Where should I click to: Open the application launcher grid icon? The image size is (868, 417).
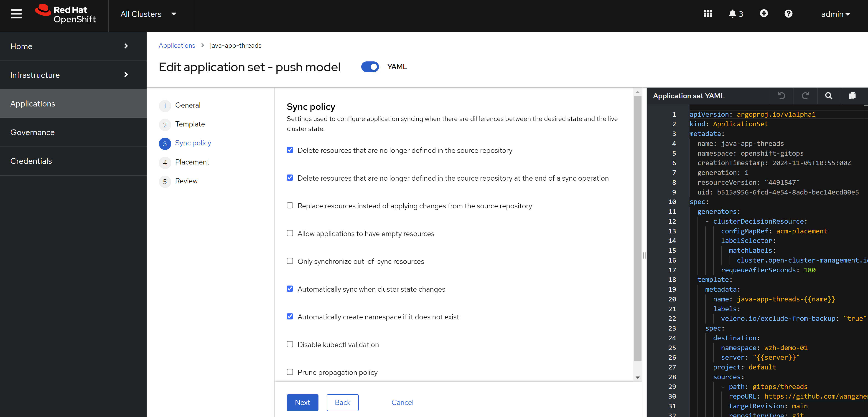point(708,14)
